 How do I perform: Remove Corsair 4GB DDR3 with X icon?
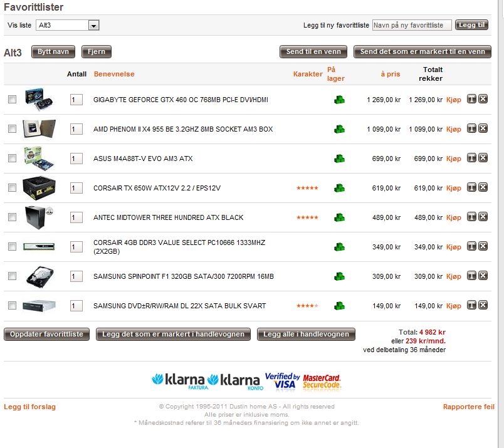pyautogui.click(x=483, y=246)
